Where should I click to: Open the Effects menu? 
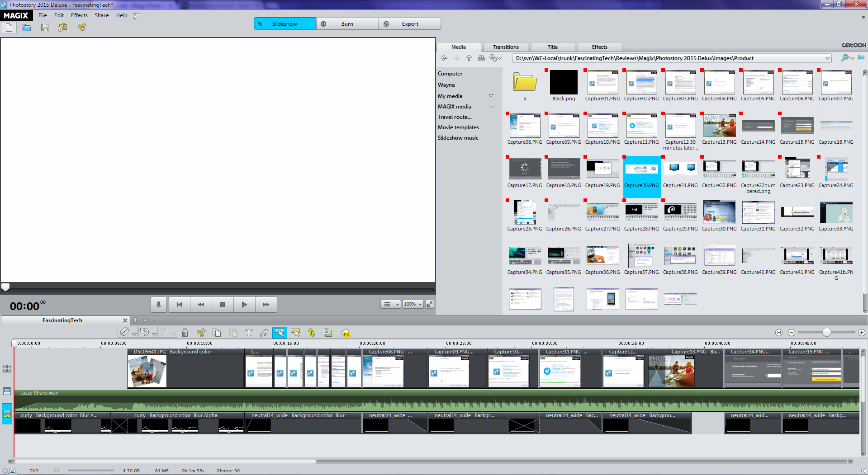coord(79,15)
